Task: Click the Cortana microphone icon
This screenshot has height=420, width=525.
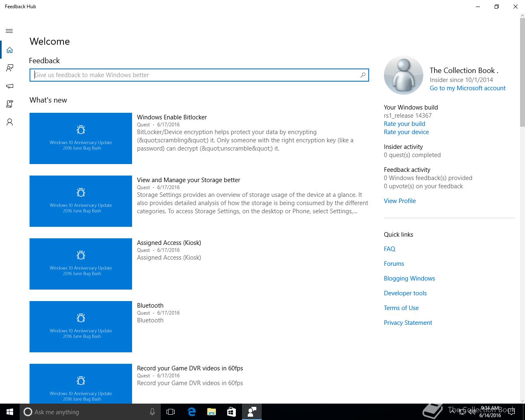Action: tap(152, 412)
